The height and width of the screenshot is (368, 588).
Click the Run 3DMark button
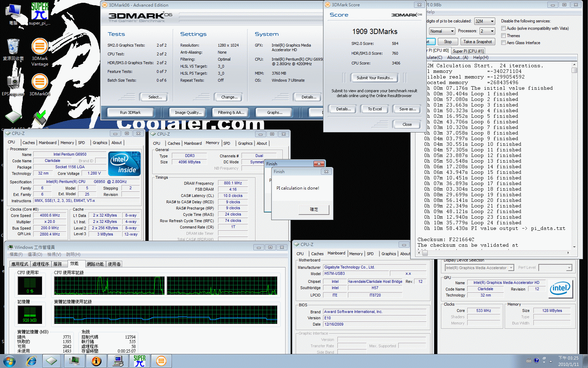tap(130, 113)
